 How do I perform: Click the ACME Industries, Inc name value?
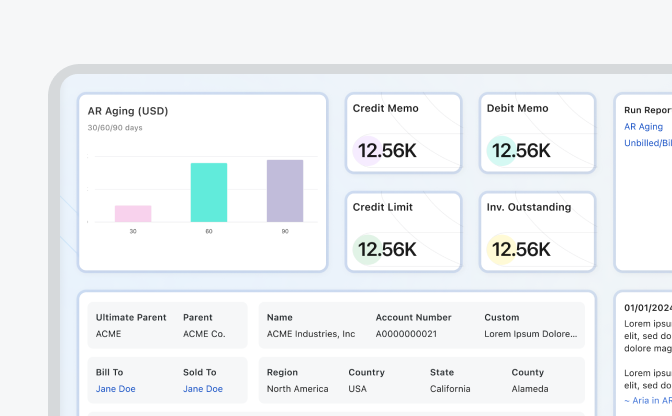311,333
